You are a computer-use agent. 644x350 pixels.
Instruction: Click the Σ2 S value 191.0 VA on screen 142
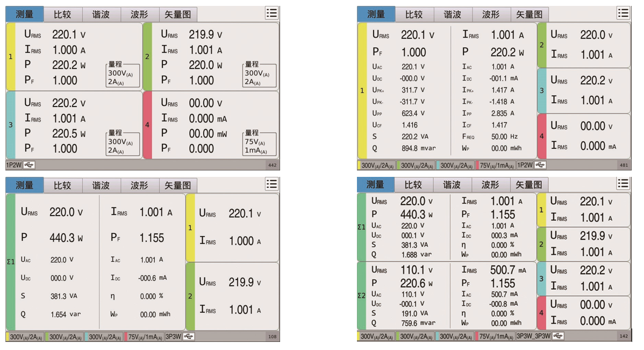click(415, 313)
